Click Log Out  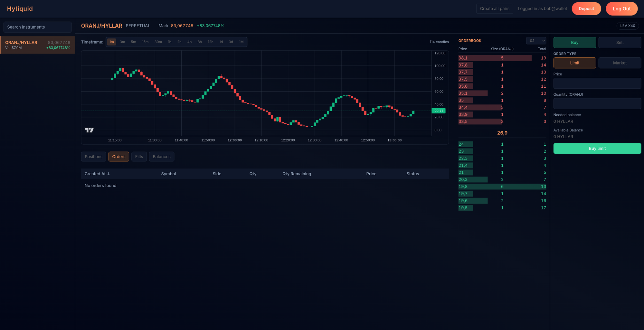621,8
